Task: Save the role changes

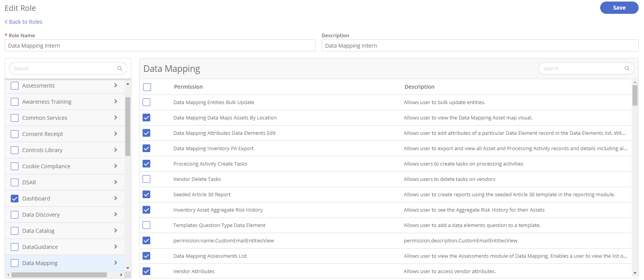Action: pyautogui.click(x=619, y=8)
